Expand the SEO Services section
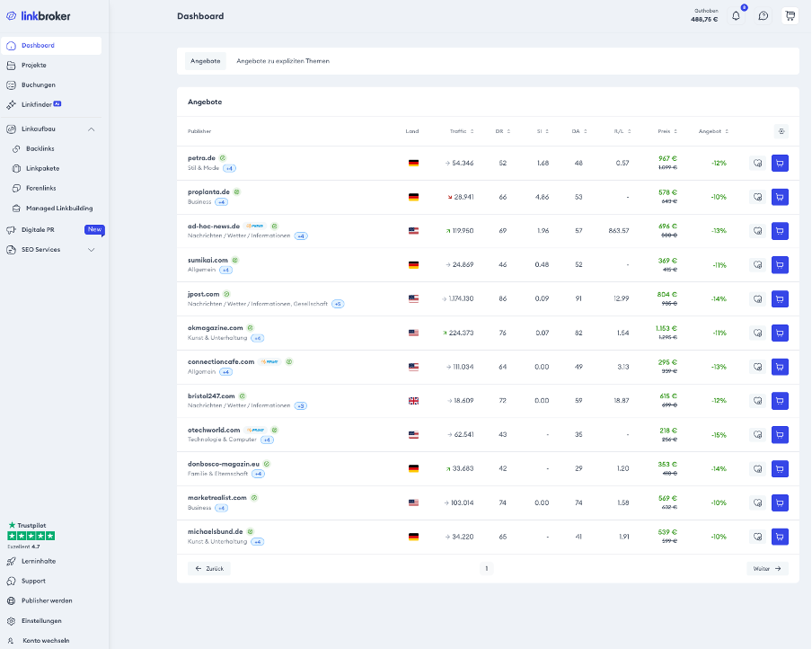Image resolution: width=812 pixels, height=649 pixels. pos(91,250)
